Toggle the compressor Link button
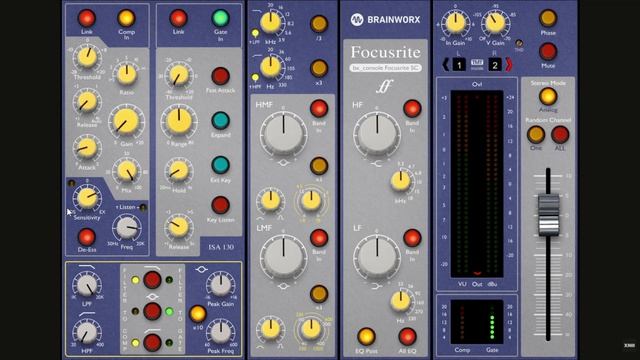 point(87,18)
